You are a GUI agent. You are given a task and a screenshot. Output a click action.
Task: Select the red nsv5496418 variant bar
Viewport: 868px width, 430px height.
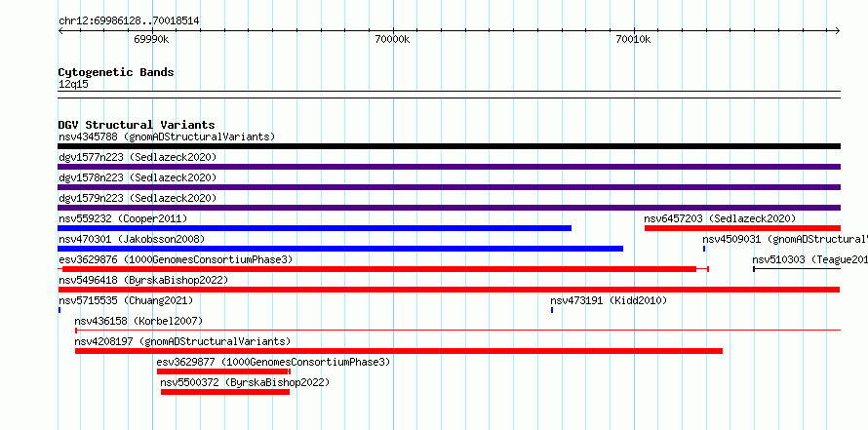coord(449,290)
